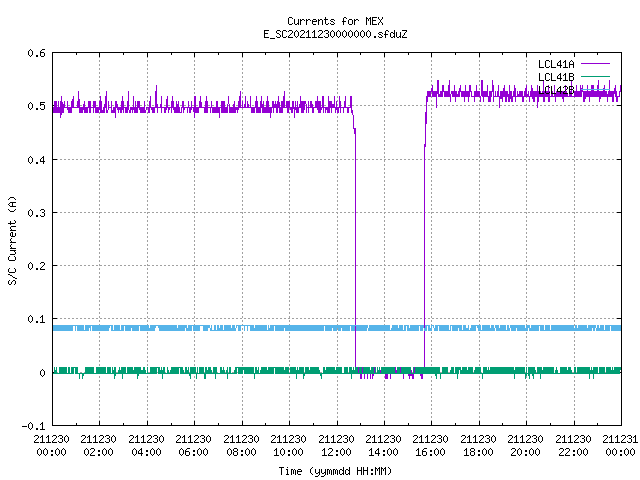The height and width of the screenshot is (480, 640).
Task: Click the -0.1 y-axis tick label
Action: (33, 426)
